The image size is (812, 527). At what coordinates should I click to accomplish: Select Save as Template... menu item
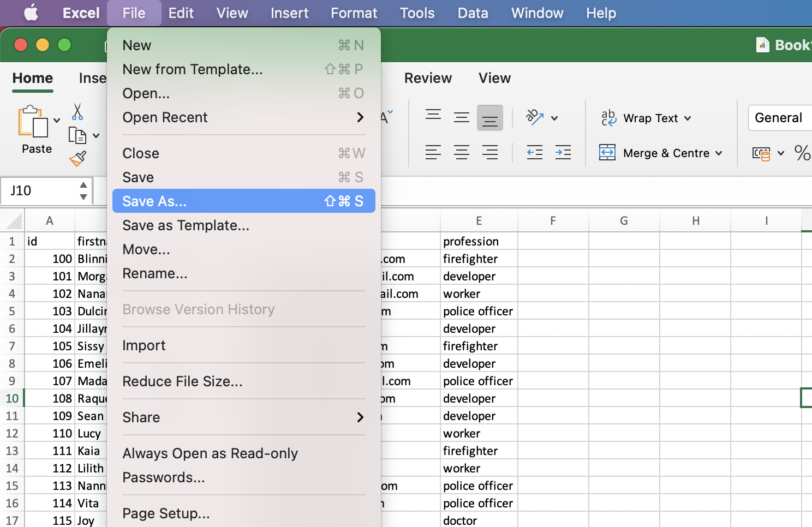[x=244, y=225]
